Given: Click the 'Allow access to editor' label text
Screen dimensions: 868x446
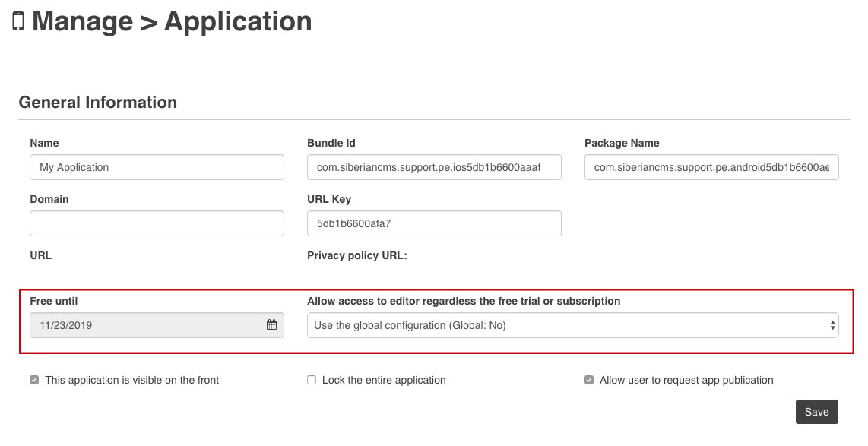Looking at the screenshot, I should coord(464,301).
